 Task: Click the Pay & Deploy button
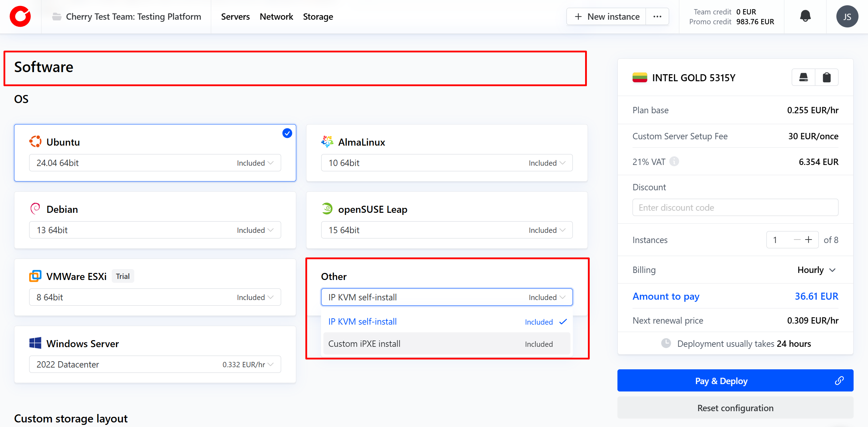coord(721,381)
